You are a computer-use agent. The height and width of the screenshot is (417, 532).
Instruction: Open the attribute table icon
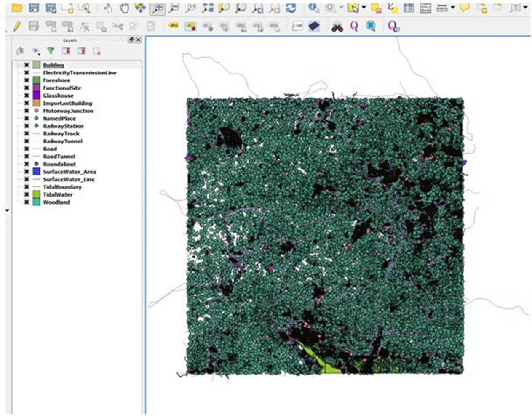click(x=408, y=7)
